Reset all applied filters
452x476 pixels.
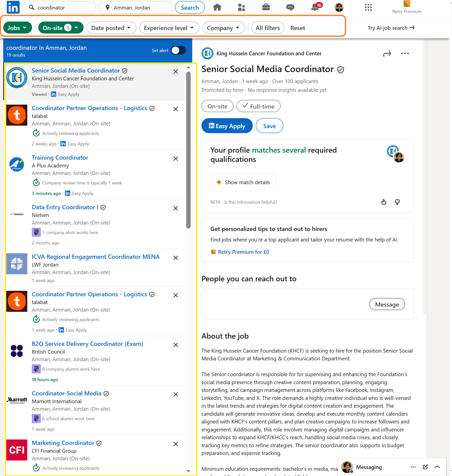click(298, 28)
